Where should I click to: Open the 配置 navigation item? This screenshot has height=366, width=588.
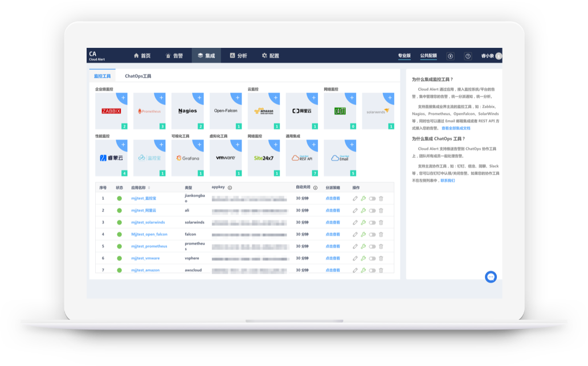coord(271,55)
